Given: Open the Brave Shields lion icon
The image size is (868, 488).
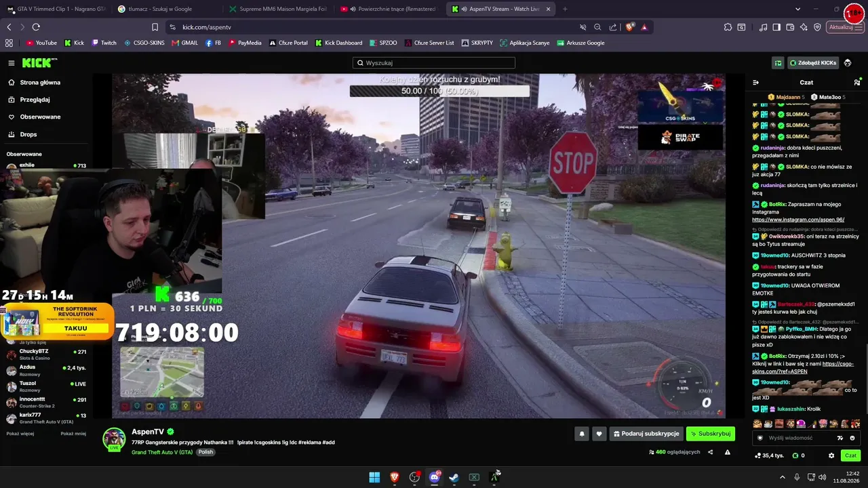Looking at the screenshot, I should point(630,27).
